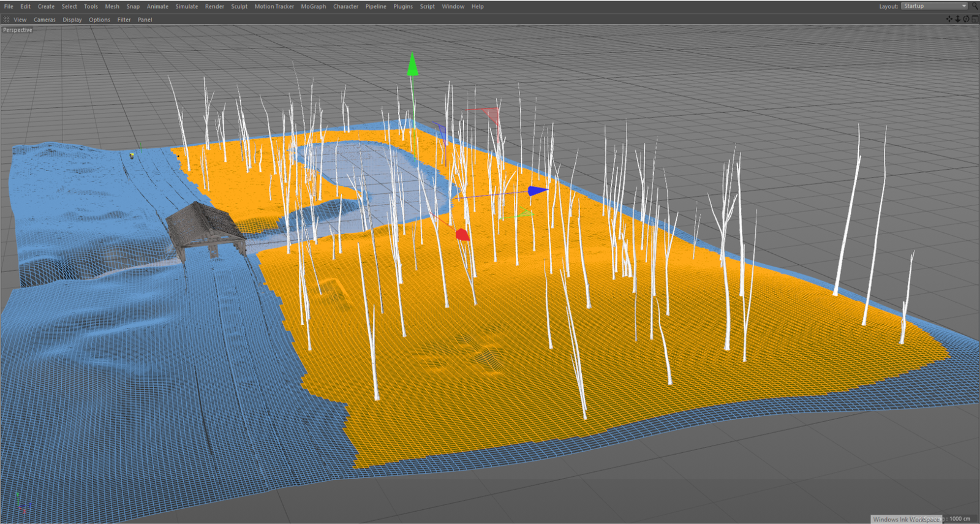
Task: Click the search magnifier icon beside Layout
Action: click(x=974, y=6)
